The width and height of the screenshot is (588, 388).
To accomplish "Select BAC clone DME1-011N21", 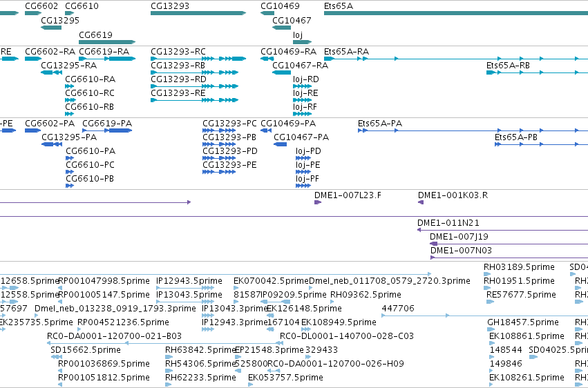I will click(x=502, y=230).
